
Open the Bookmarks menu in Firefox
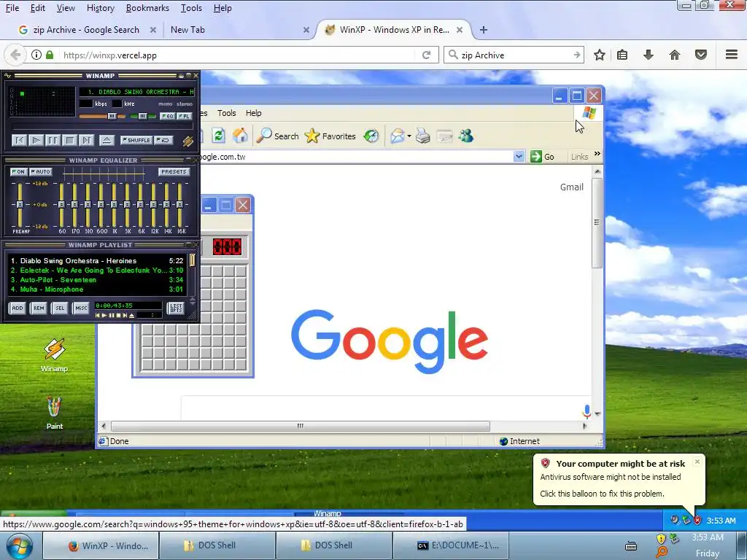[x=147, y=8]
